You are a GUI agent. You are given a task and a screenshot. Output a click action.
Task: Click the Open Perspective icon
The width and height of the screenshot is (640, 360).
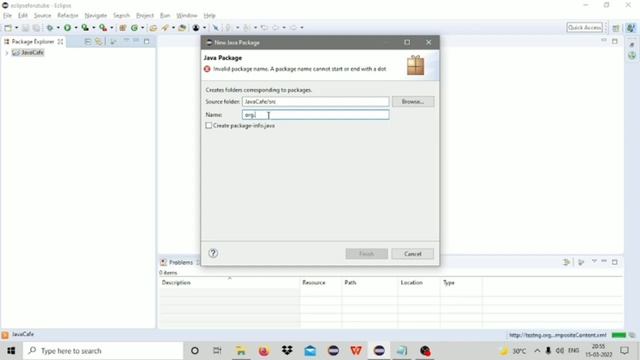click(616, 28)
